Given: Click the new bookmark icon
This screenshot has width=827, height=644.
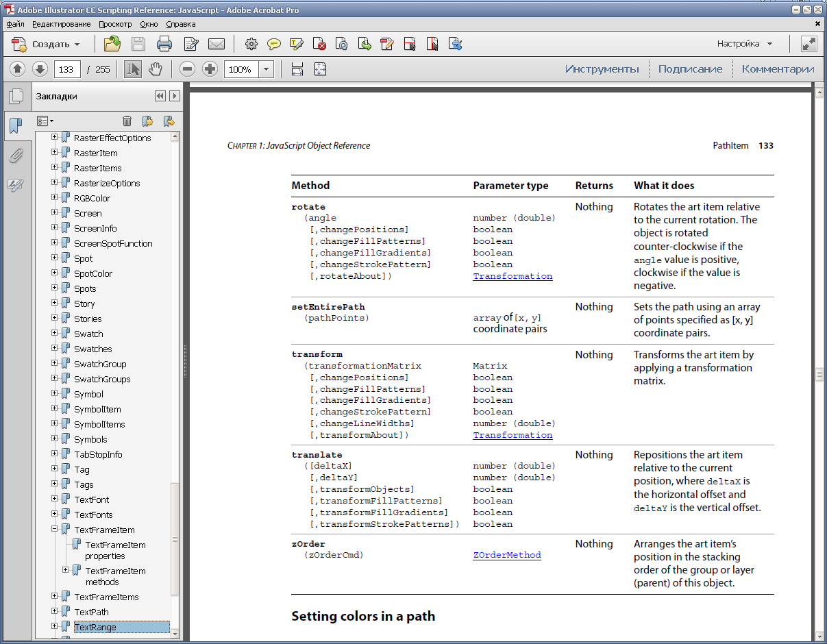Looking at the screenshot, I should click(147, 121).
